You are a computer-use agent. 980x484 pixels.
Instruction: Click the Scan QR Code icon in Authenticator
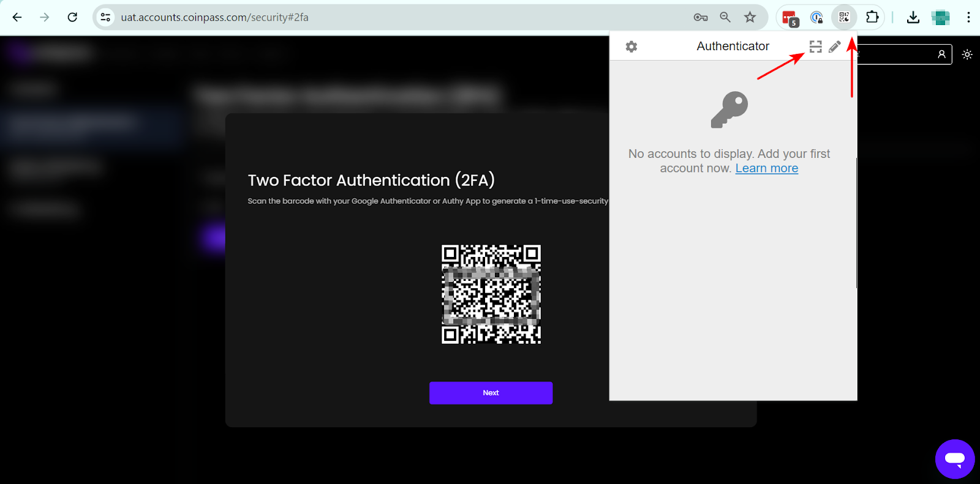pos(815,47)
